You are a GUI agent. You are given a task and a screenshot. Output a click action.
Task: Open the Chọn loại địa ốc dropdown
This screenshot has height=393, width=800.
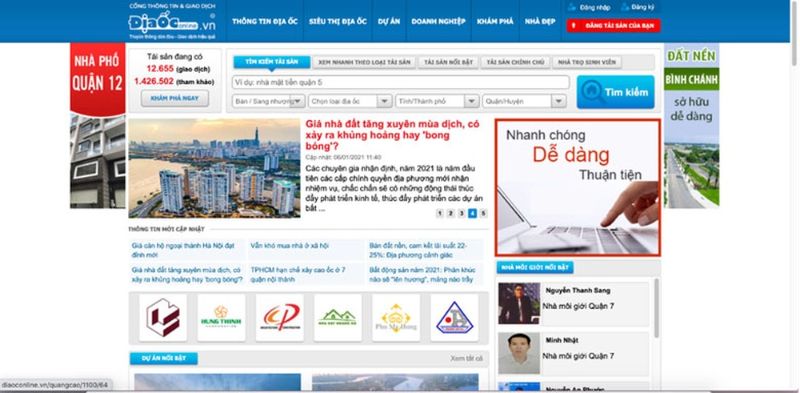click(x=350, y=101)
